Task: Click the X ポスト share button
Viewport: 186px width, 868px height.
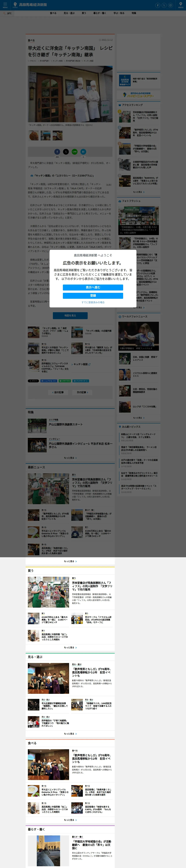Action: (33, 381)
